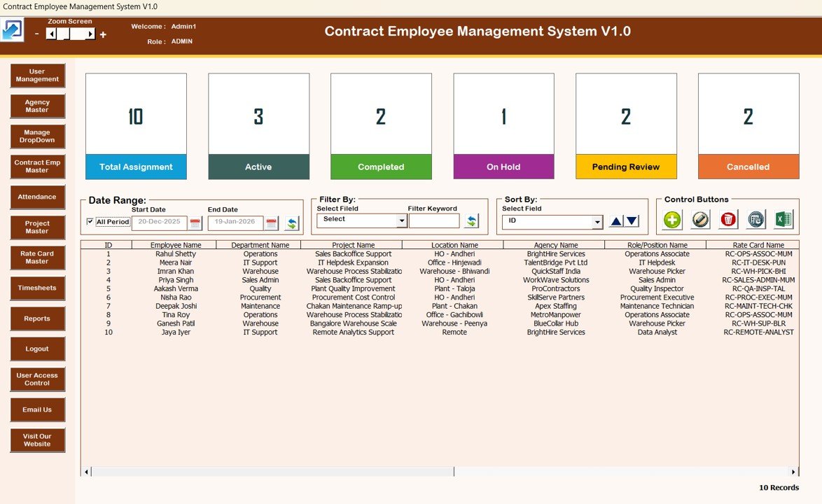Open the Rate Card Master section
The image size is (822, 504).
(x=37, y=258)
